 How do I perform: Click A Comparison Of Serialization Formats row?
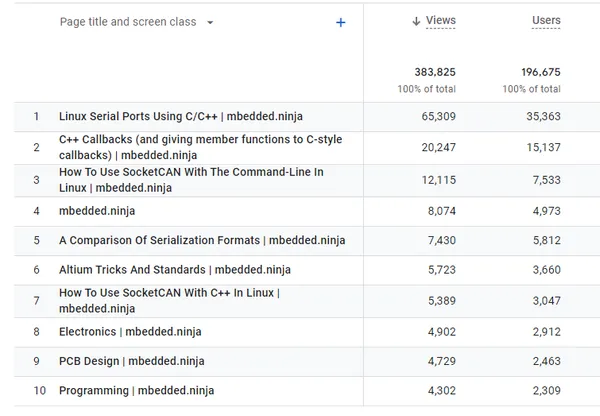coord(202,240)
